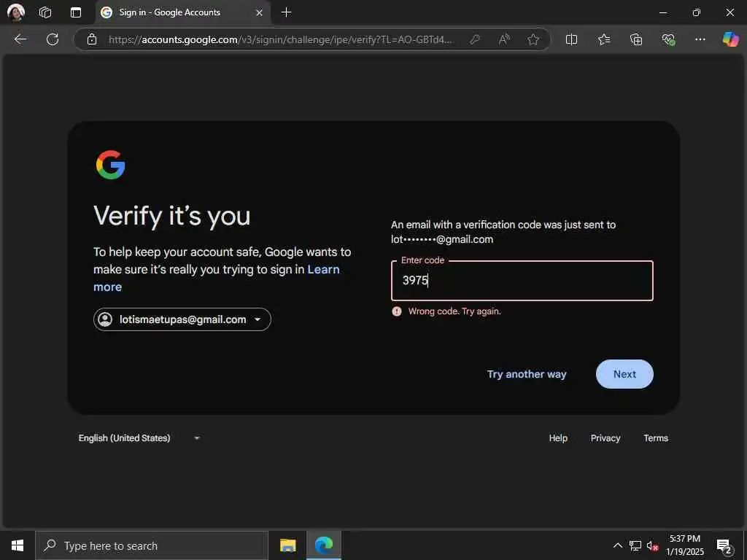This screenshot has height=560, width=747.
Task: Open the Windows Start menu
Action: (18, 545)
